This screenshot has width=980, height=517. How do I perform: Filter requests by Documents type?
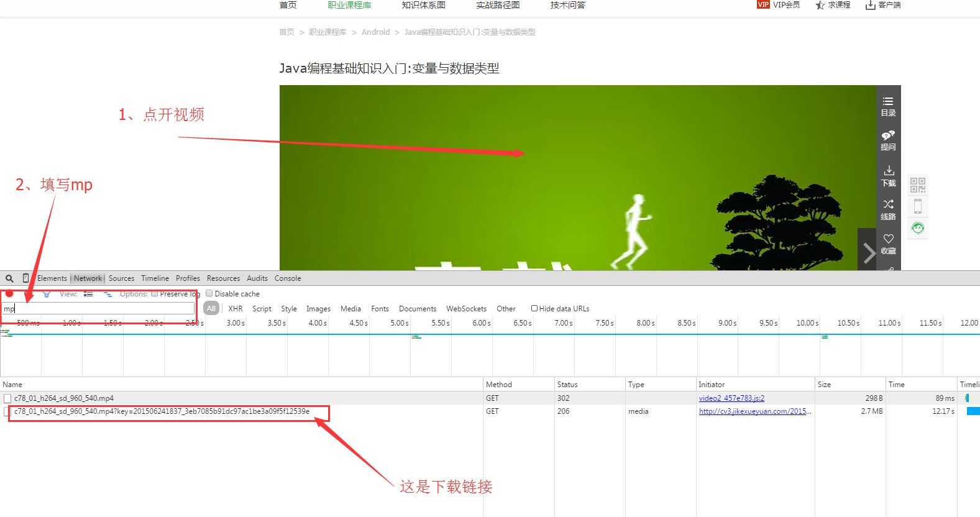pyautogui.click(x=418, y=309)
